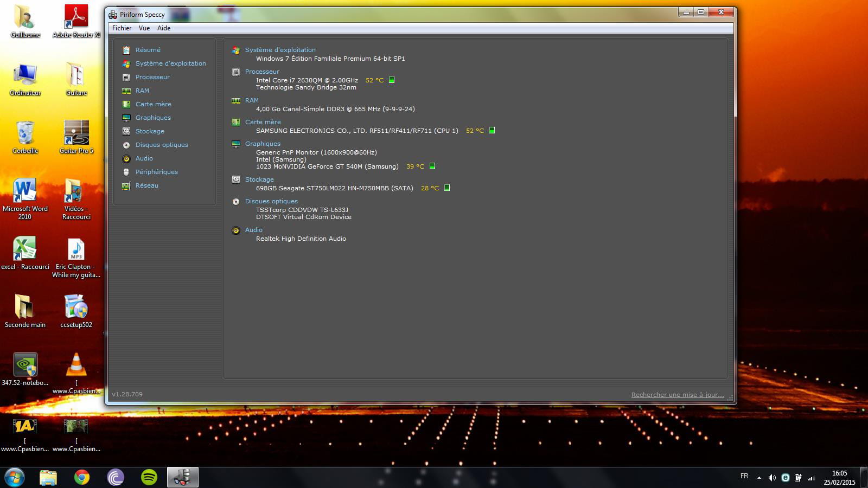Select Réseau in the sidebar
This screenshot has width=868, height=488.
pyautogui.click(x=146, y=185)
